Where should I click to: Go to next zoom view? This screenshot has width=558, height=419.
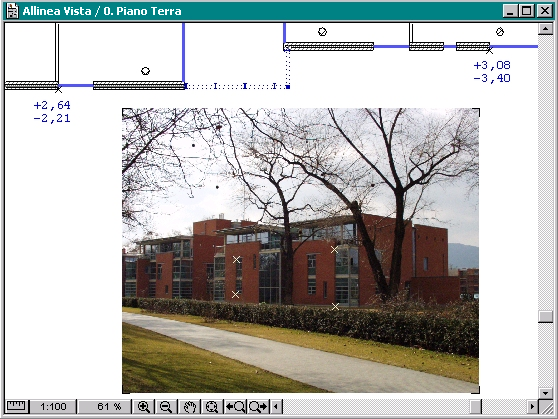tap(258, 407)
